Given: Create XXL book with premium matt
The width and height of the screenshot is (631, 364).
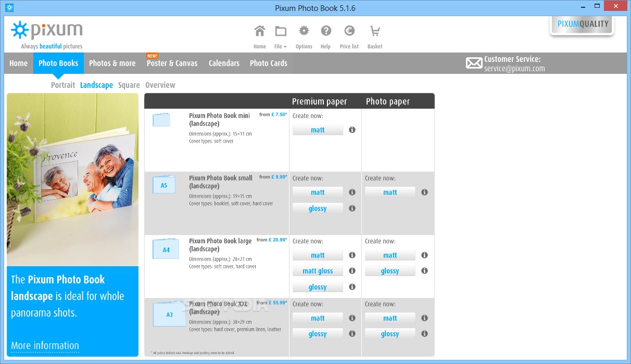Looking at the screenshot, I should [318, 318].
